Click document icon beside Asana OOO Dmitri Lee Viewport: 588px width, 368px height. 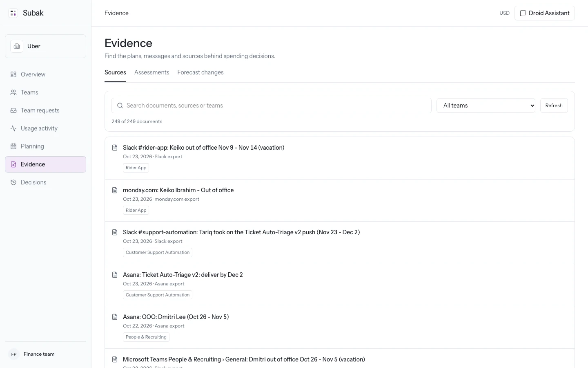(x=115, y=317)
